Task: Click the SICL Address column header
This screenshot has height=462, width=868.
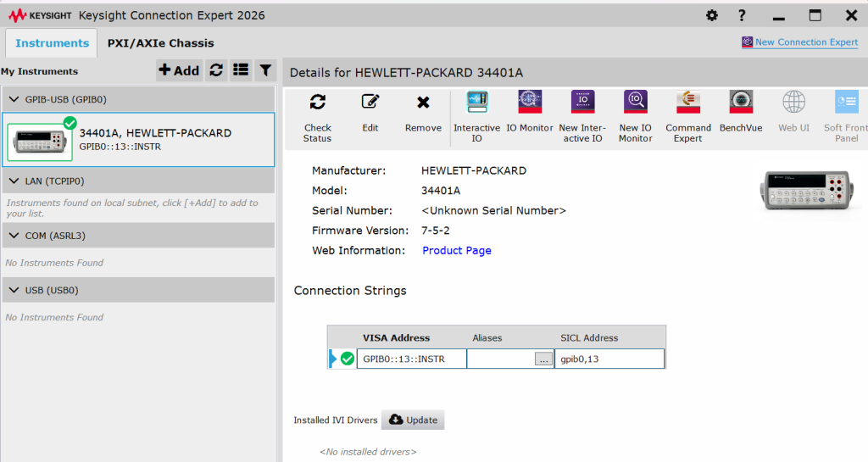Action: (x=589, y=337)
